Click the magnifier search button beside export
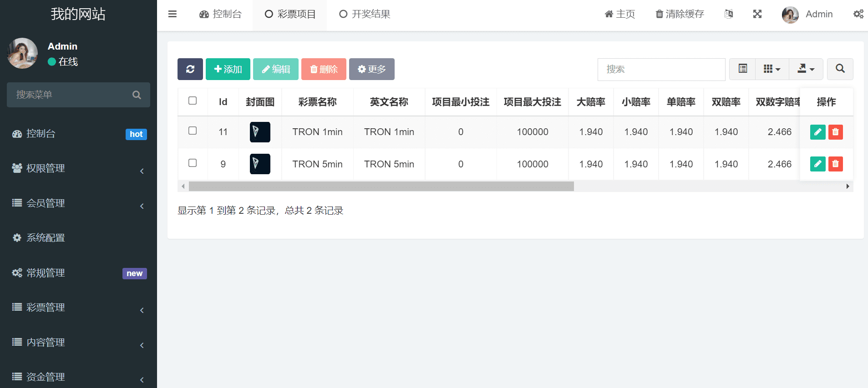This screenshot has width=868, height=388. 840,69
